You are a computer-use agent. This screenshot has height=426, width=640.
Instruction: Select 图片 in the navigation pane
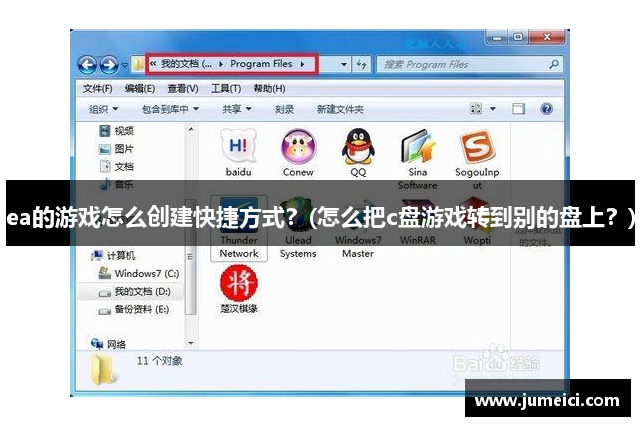coord(117,149)
